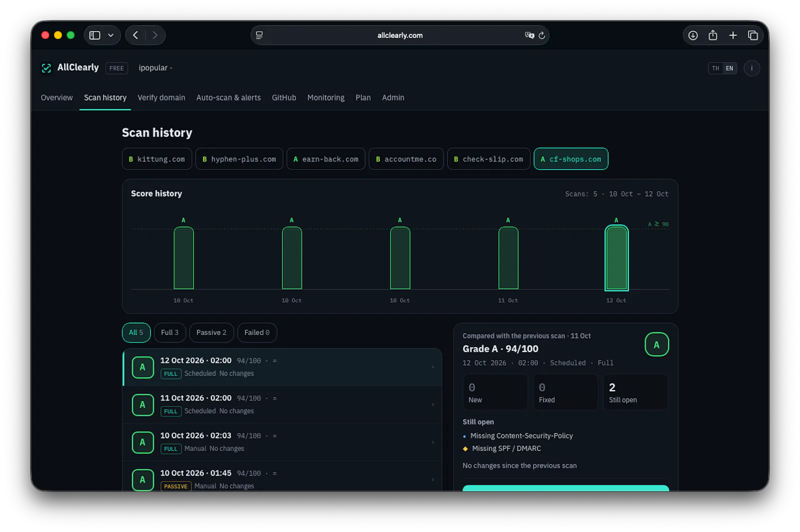The width and height of the screenshot is (800, 532).
Task: Click the translate icon in address bar
Action: [x=529, y=35]
